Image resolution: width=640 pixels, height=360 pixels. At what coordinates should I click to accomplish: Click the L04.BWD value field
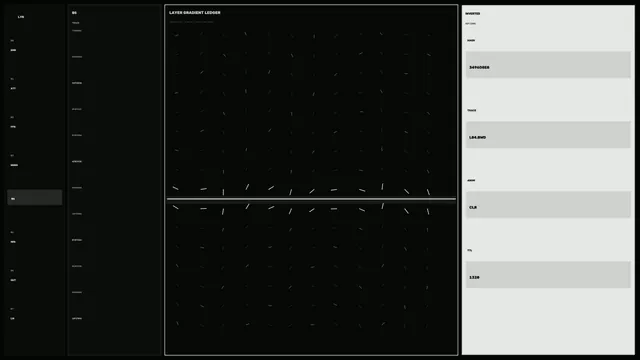click(x=548, y=135)
